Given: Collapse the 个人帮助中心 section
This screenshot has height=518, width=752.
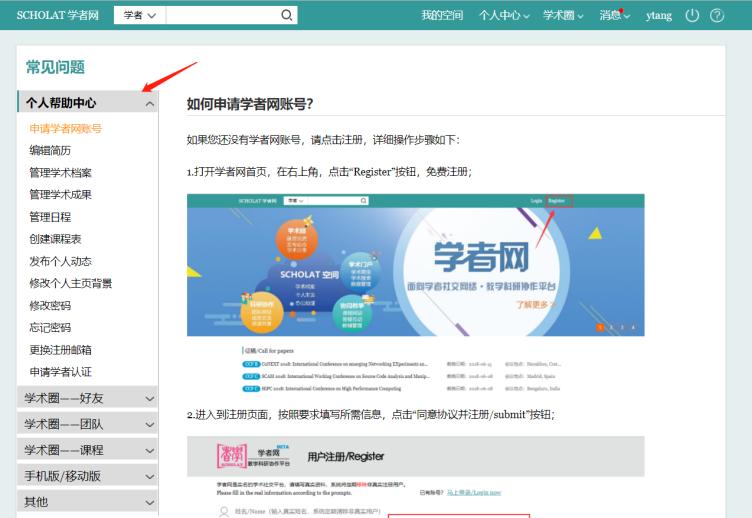Looking at the screenshot, I should pos(88,102).
